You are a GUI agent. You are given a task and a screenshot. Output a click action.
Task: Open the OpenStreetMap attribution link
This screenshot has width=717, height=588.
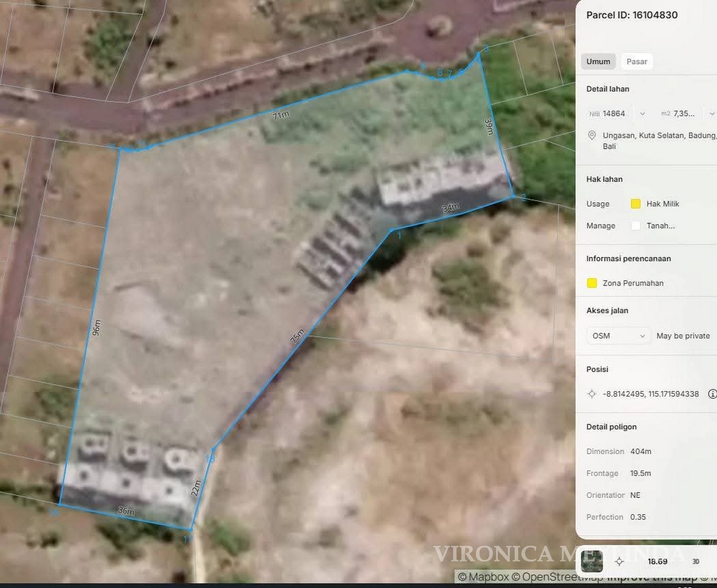[x=557, y=577]
